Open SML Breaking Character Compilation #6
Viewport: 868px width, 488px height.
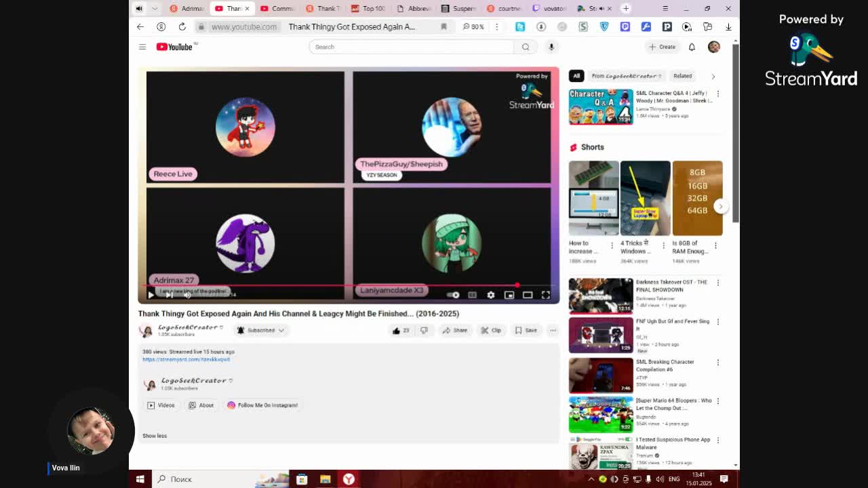[601, 375]
